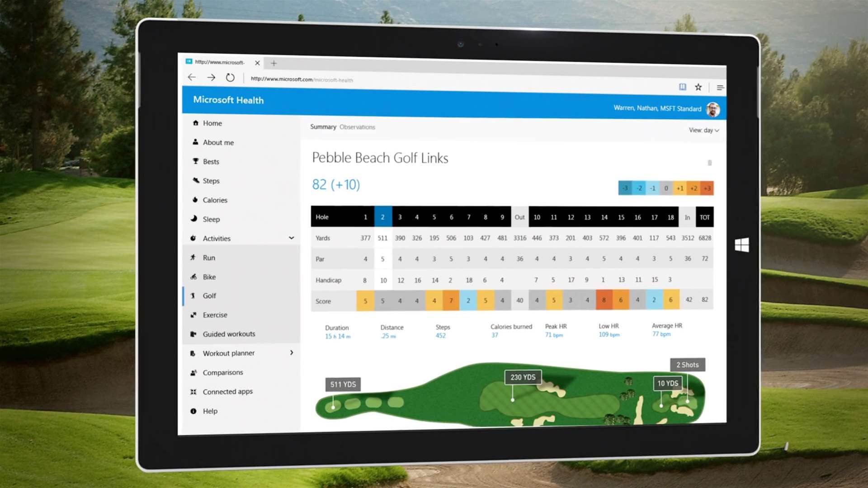868x488 pixels.
Task: Click the Connected apps link in sidebar
Action: pyautogui.click(x=226, y=391)
